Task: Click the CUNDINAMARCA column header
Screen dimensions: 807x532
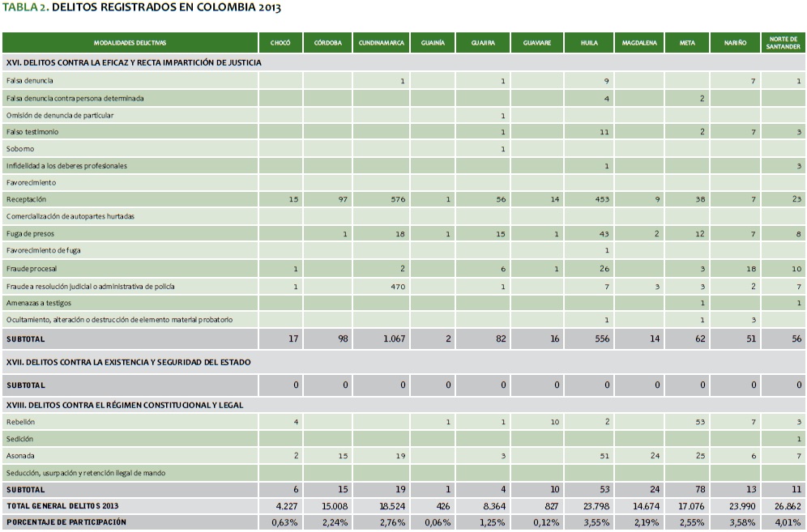Action: (380, 42)
